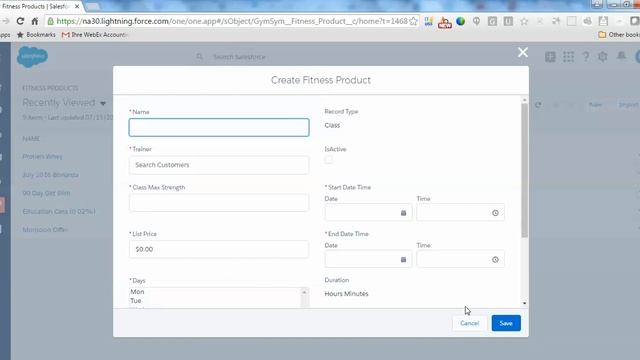The width and height of the screenshot is (640, 360).
Task: Click the browser Forward arrow
Action: (x=6, y=21)
